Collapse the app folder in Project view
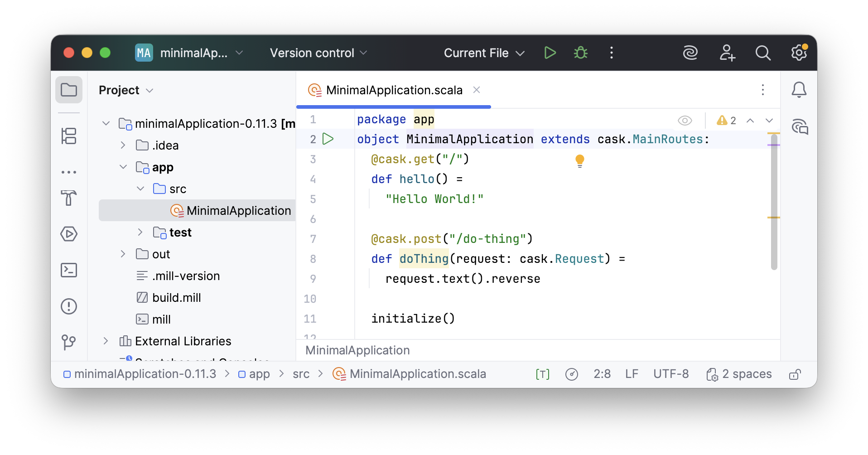The height and width of the screenshot is (455, 868). pyautogui.click(x=123, y=167)
